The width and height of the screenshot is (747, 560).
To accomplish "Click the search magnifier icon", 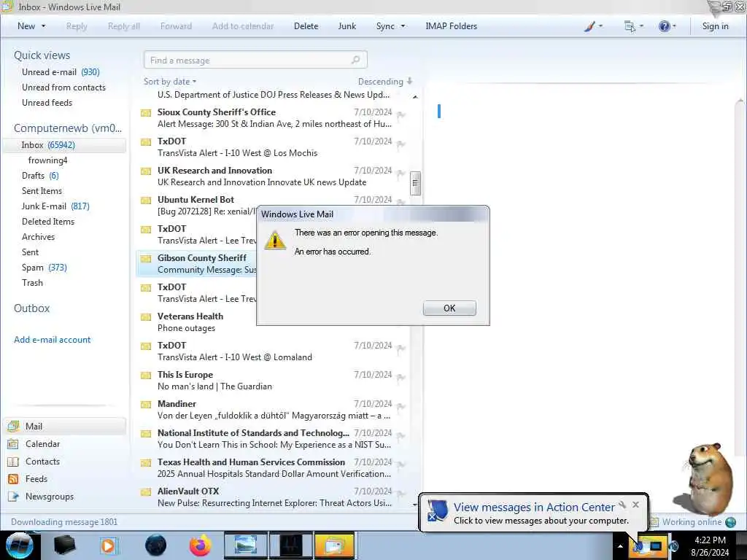I will pos(355,60).
